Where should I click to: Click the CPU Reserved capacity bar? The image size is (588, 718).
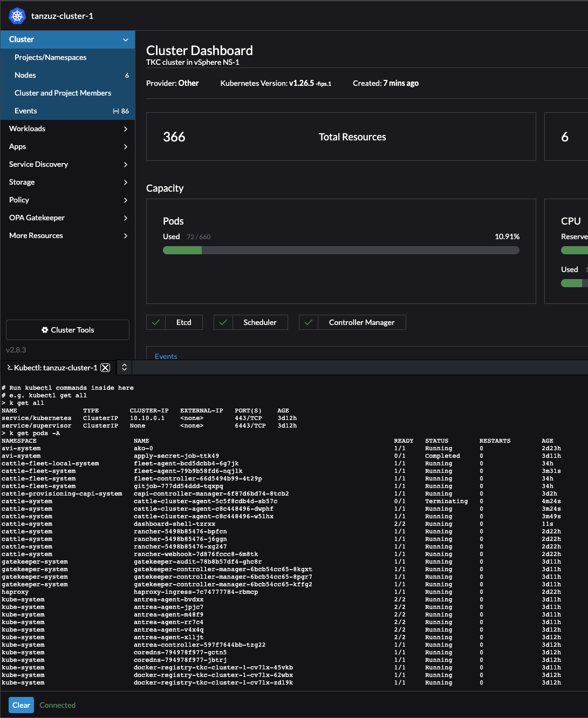(x=575, y=250)
